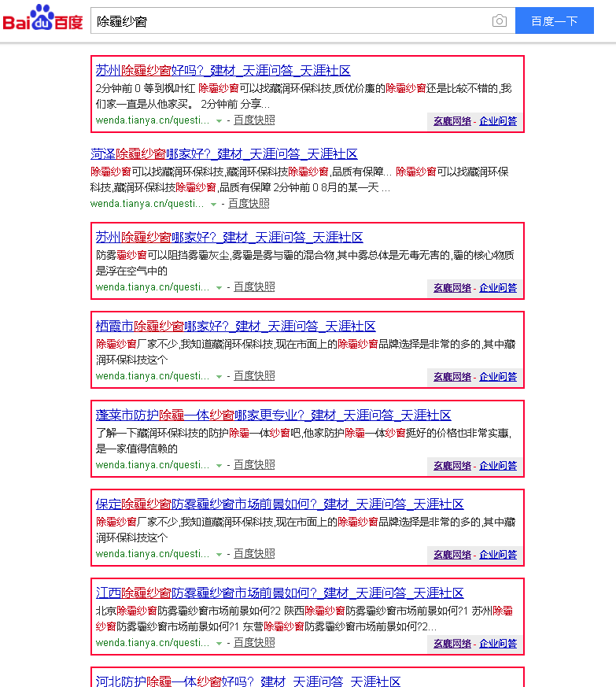Click snippet text starting 了解一下藏润环保科技
Screen dimensions: 616x687
(x=304, y=441)
